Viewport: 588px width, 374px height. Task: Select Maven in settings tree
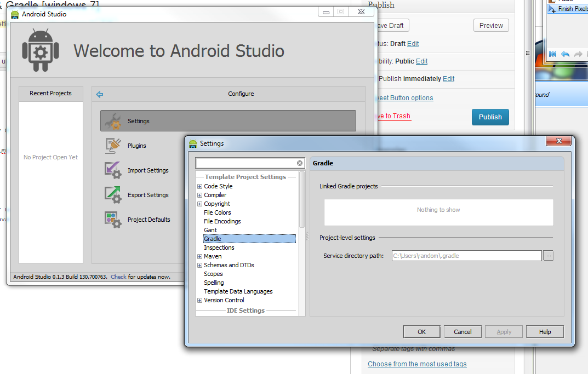213,256
